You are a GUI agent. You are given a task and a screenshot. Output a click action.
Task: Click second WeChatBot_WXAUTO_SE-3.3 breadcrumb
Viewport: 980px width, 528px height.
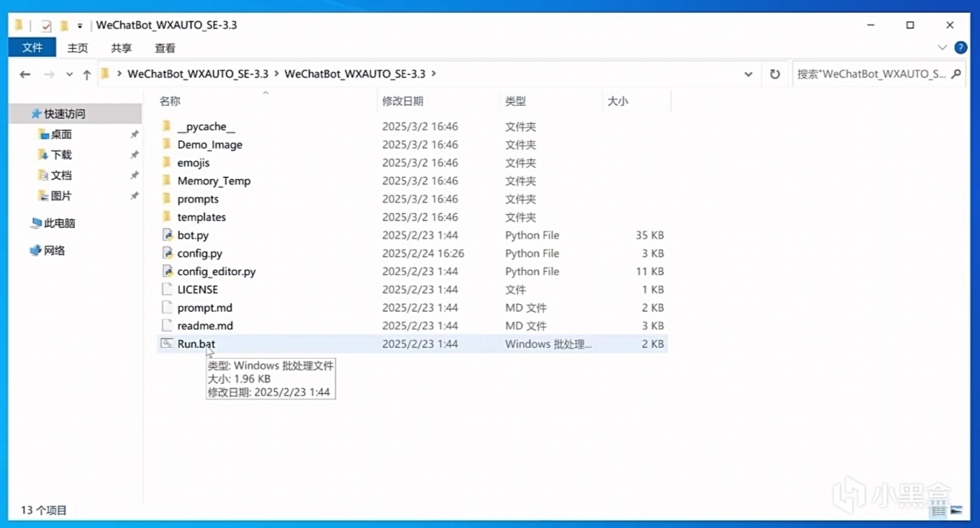[355, 74]
